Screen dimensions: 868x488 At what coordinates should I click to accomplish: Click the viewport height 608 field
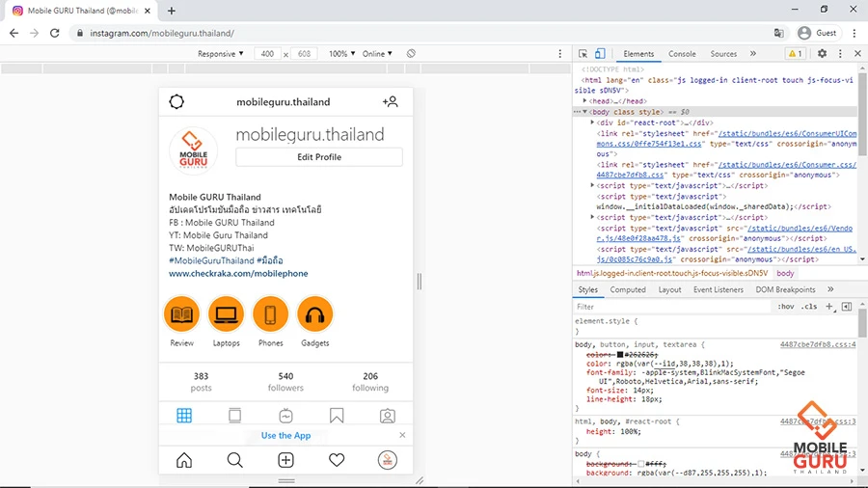pyautogui.click(x=304, y=54)
